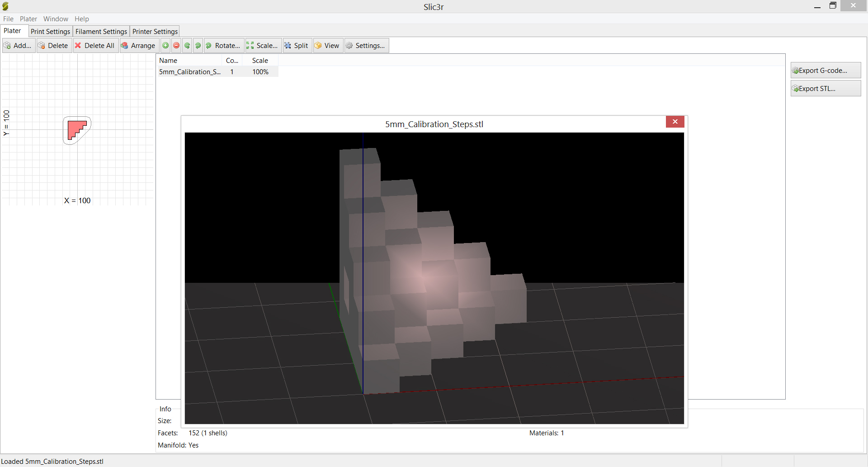Image resolution: width=868 pixels, height=467 pixels.
Task: Click the 'Materials: 1' info text
Action: [547, 433]
